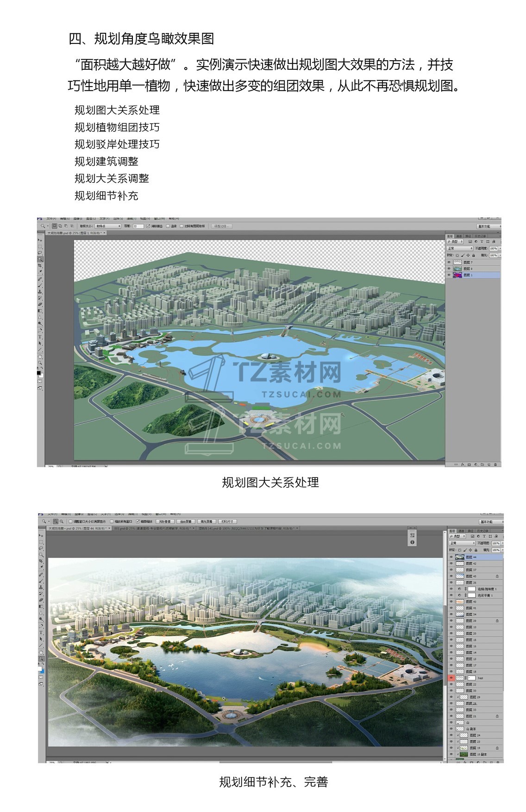Screen dimensions: 526x812
Task: Hide 图层 6 via eye icon in upper Photoshop
Action: pos(449,269)
